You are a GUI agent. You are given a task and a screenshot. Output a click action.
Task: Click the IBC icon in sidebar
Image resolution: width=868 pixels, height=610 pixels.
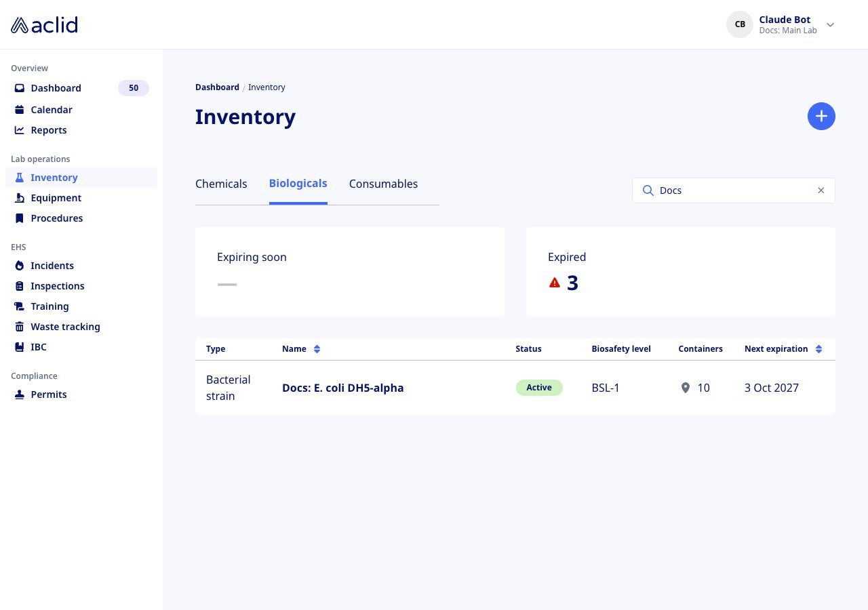pos(20,347)
